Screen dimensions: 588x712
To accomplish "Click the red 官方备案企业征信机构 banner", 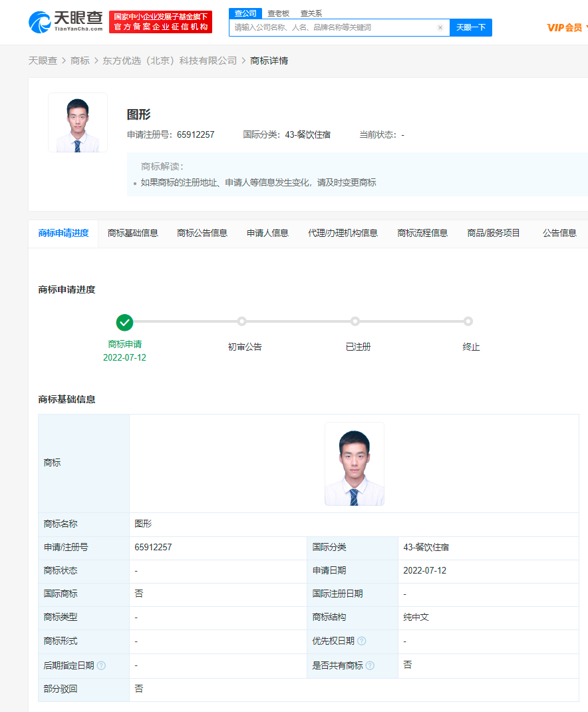I will coord(160,22).
